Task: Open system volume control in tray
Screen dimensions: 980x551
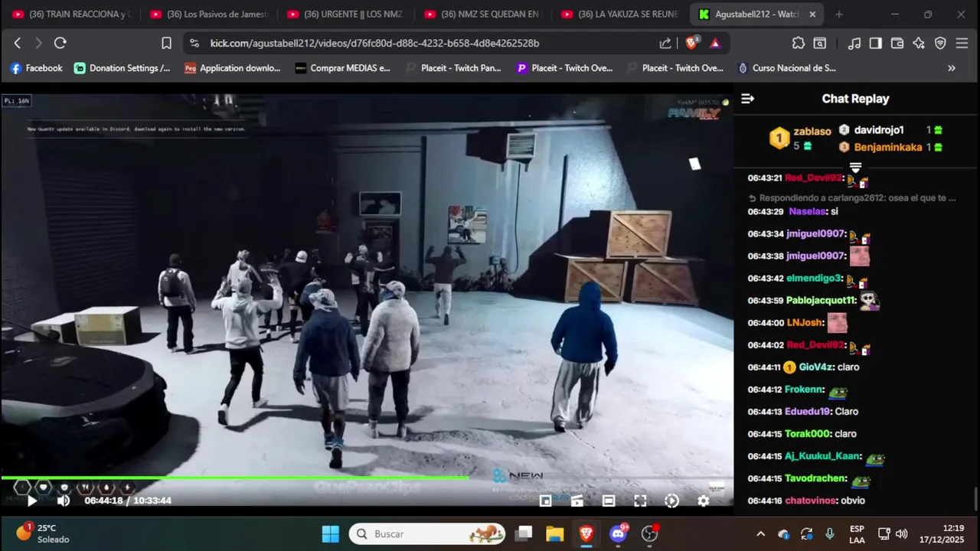Action: [902, 533]
